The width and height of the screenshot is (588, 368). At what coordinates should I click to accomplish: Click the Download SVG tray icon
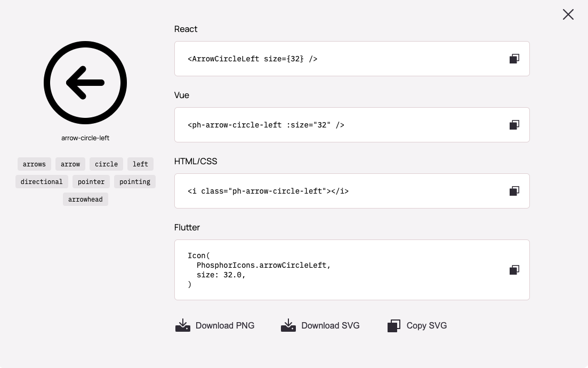click(288, 325)
